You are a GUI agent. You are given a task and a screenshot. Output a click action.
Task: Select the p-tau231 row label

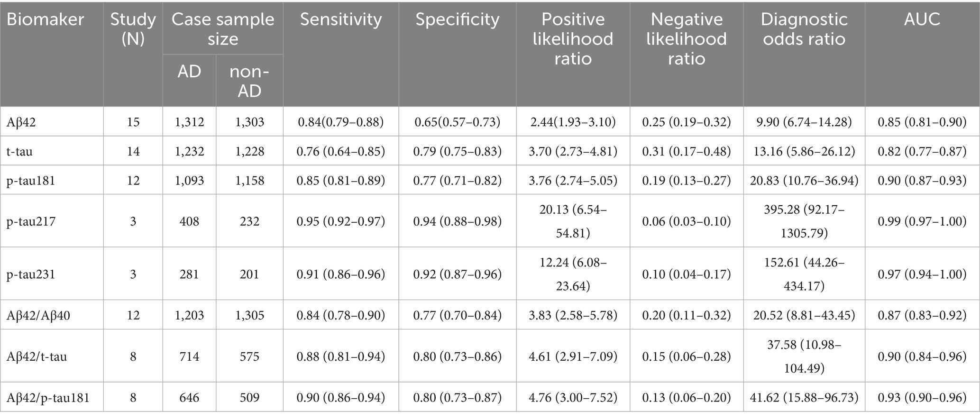point(31,274)
